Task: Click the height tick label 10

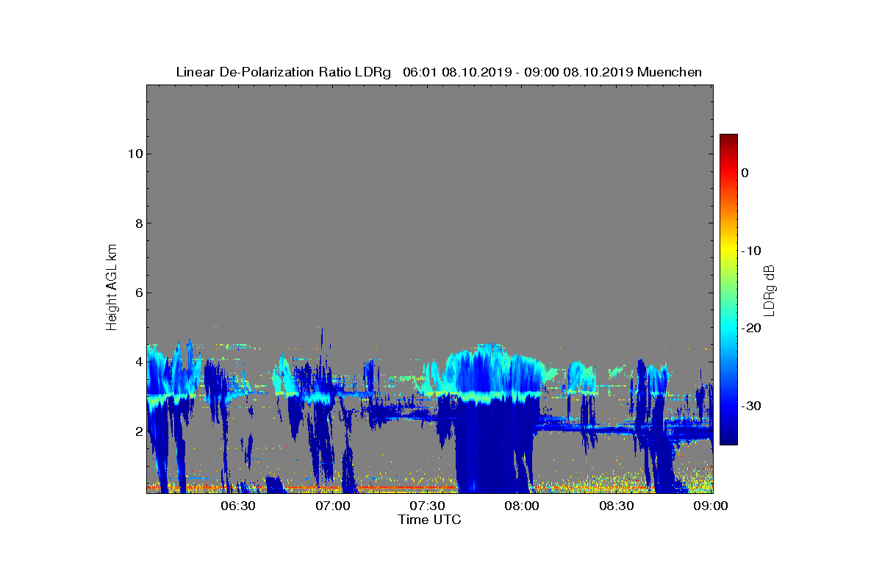Action: point(134,154)
